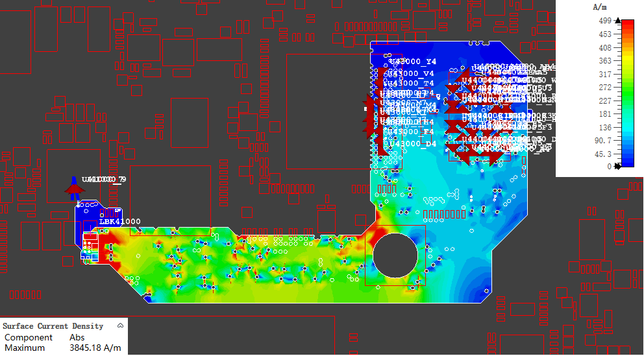Viewport: 644px width, 356px height.
Task: Click the U43000_F4 port label
Action: pos(412,132)
